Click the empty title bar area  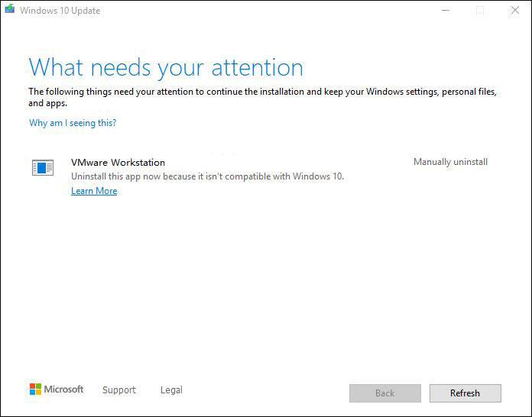click(x=268, y=11)
